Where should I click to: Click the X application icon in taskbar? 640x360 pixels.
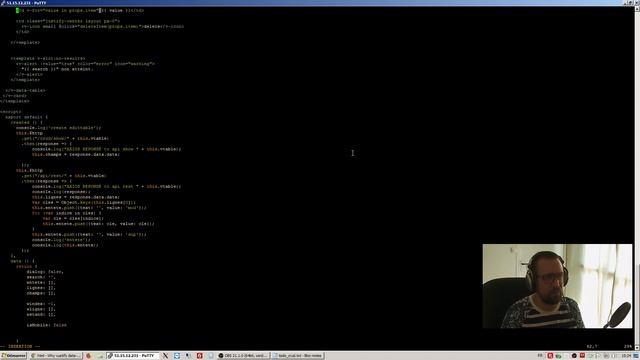(x=165, y=356)
